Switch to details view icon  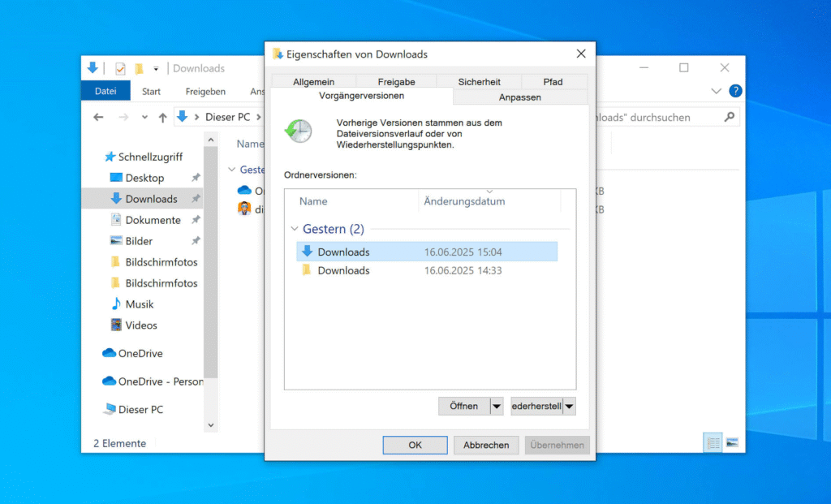click(713, 442)
